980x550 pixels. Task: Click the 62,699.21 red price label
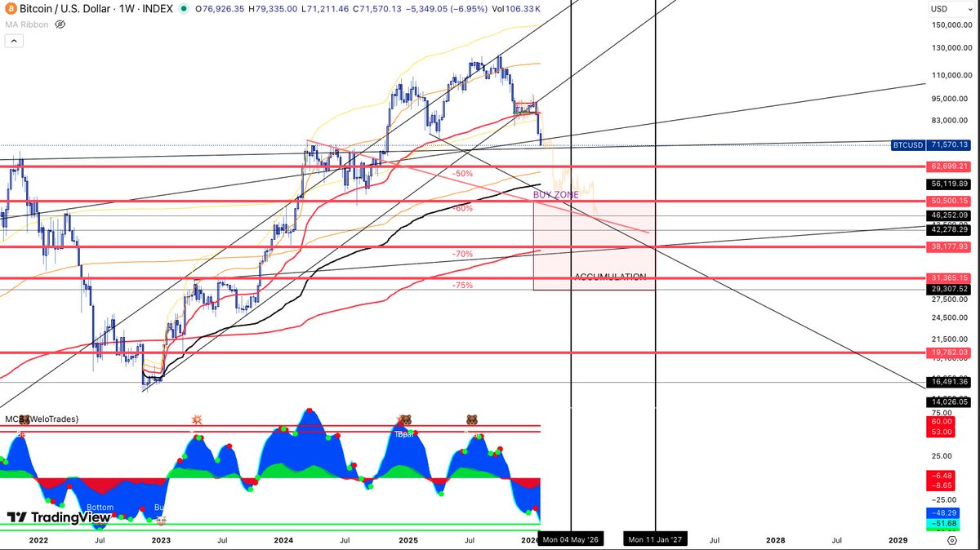(x=950, y=166)
